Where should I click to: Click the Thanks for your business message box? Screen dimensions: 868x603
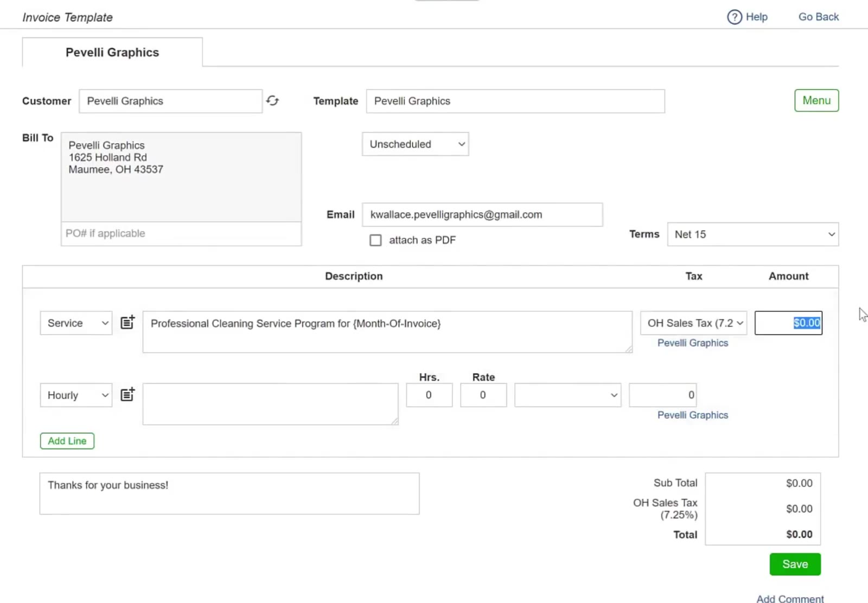tap(229, 493)
